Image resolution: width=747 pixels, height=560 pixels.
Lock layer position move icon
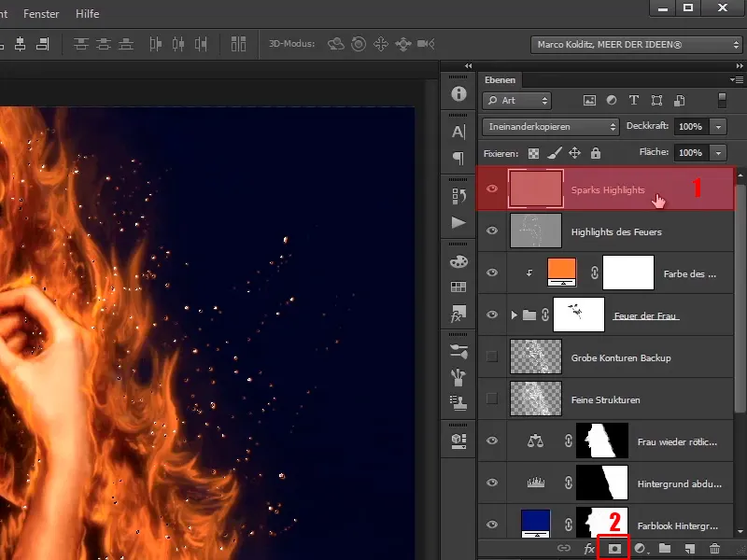coord(575,153)
